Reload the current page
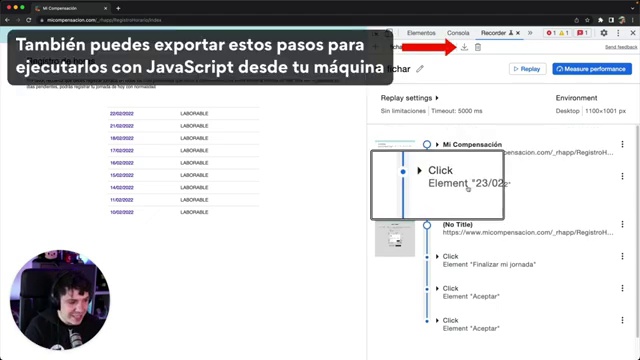Image resolution: width=640 pixels, height=360 pixels. pyautogui.click(x=29, y=20)
